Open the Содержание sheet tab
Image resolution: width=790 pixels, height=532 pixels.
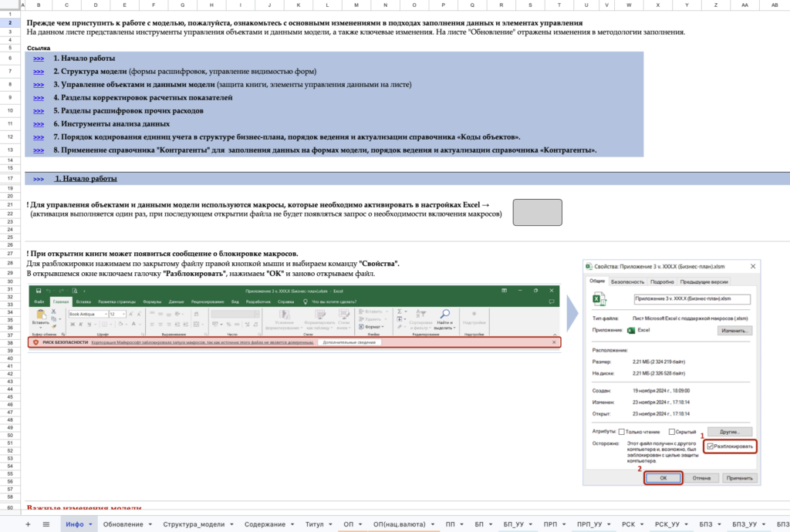(264, 524)
